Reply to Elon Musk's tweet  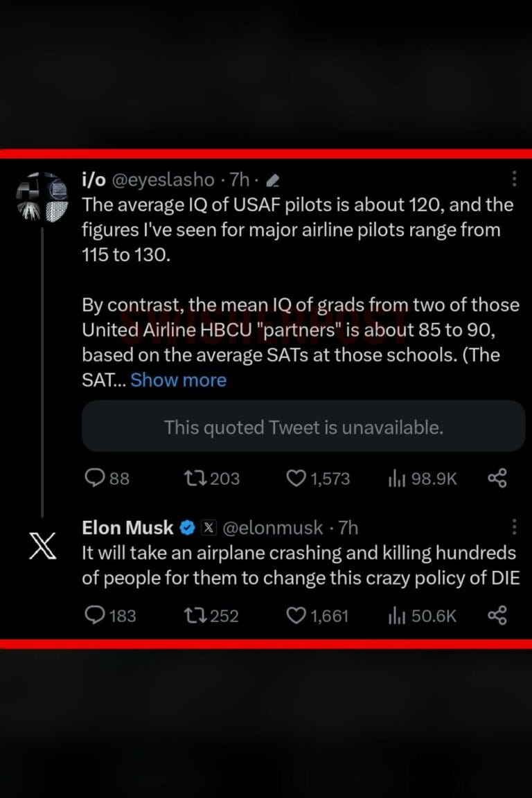[x=94, y=615]
